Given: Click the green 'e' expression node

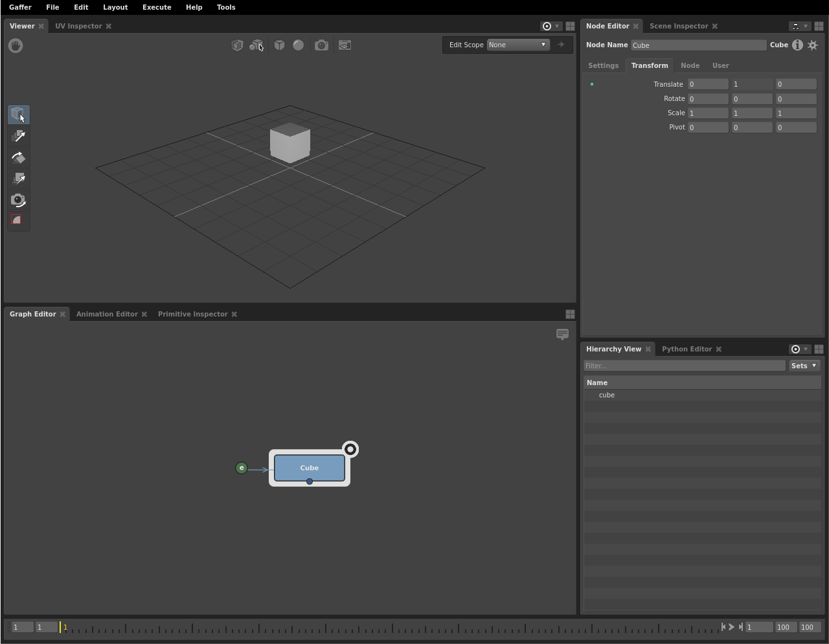Looking at the screenshot, I should [x=242, y=467].
